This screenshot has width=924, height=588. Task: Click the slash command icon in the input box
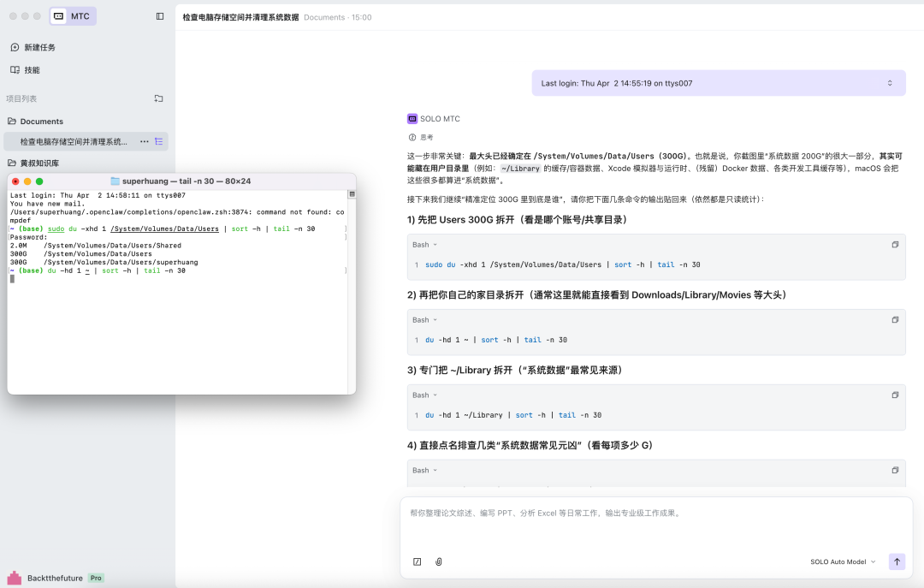pyautogui.click(x=418, y=561)
